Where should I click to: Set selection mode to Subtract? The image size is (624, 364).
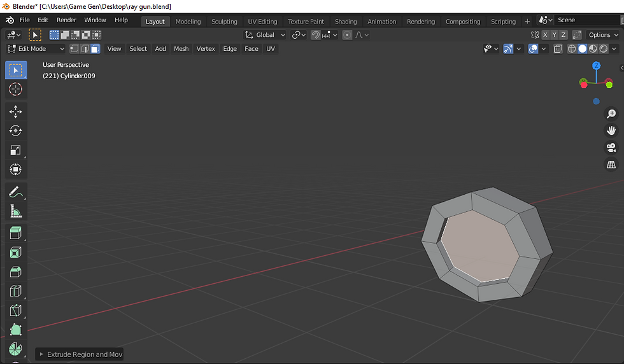pos(75,35)
